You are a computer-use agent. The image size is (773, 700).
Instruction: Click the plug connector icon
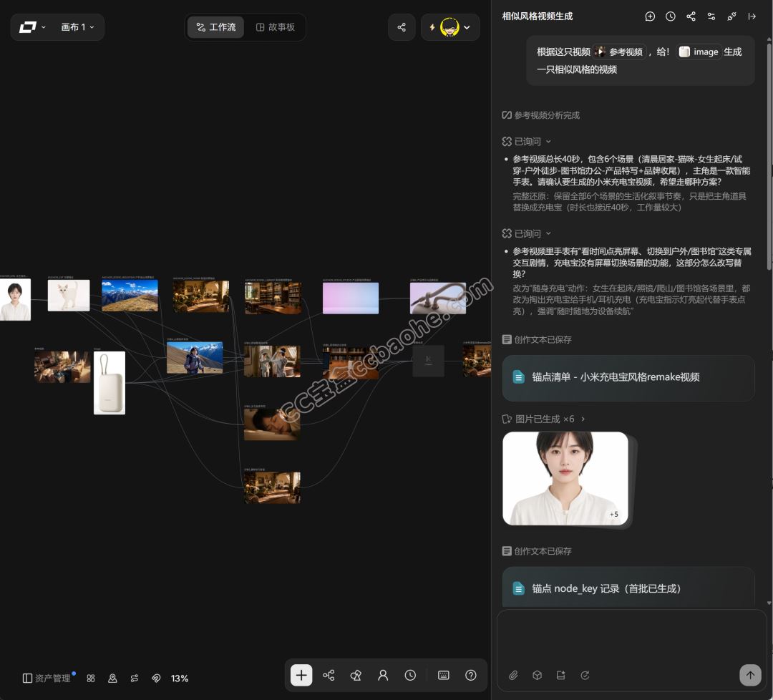point(731,16)
